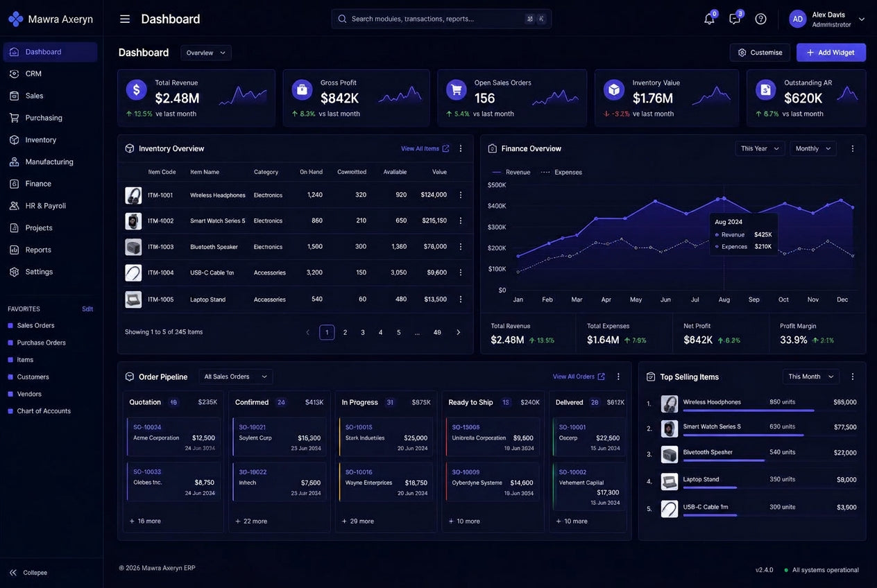Click Wireless Headphones thumbnail in Top Selling
The image size is (877, 588).
[670, 404]
